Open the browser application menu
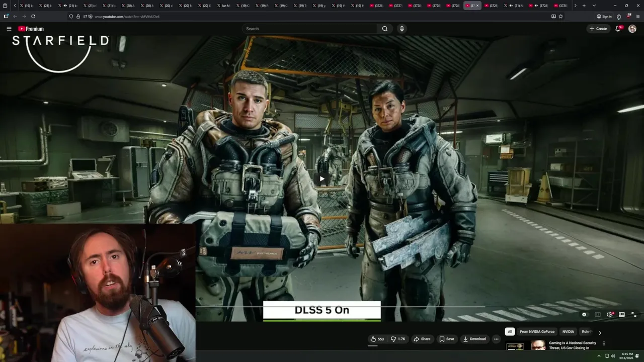Screen dimensions: 644x362 [x=637, y=17]
